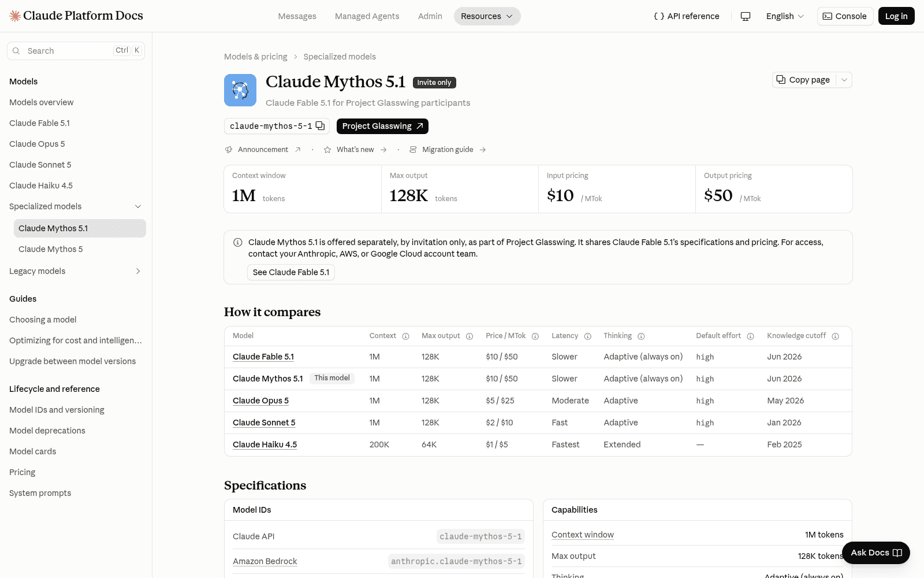924x578 pixels.
Task: Click the theme monitor icon in header
Action: coord(746,16)
